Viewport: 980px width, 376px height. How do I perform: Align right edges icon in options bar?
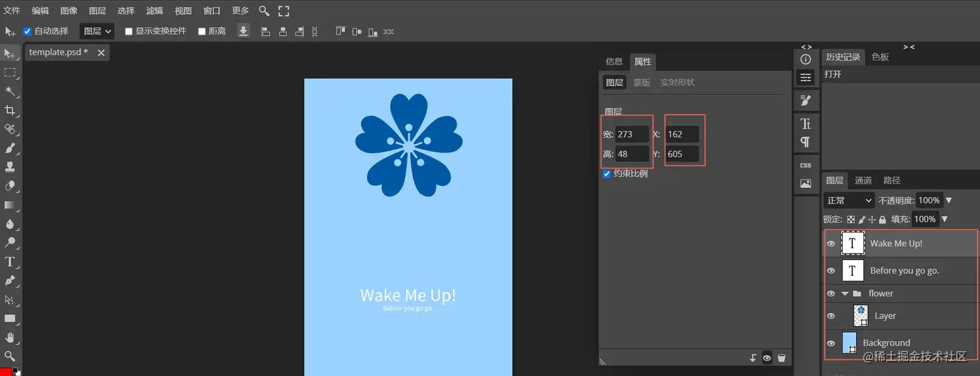pos(299,31)
